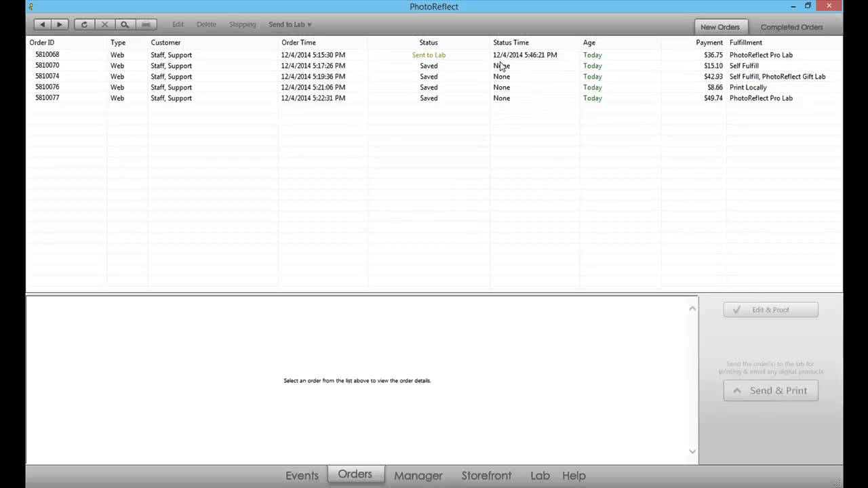Image resolution: width=868 pixels, height=488 pixels.
Task: Click the forward arrow toolbar icon
Action: tap(60, 24)
